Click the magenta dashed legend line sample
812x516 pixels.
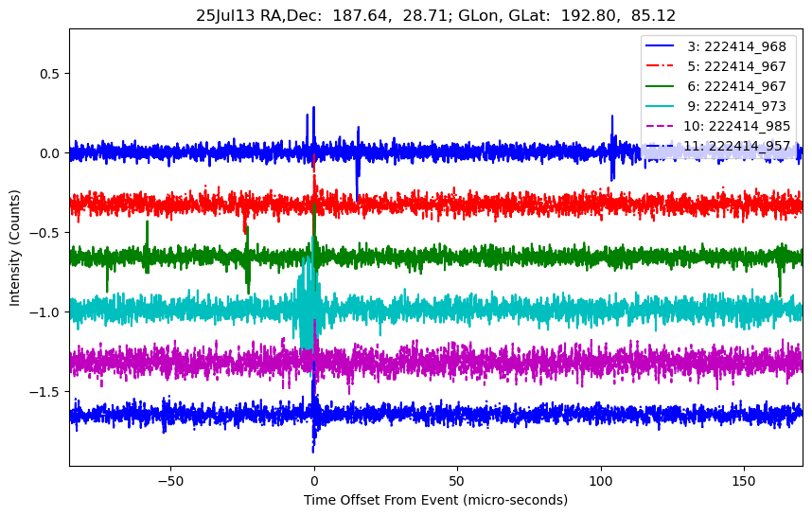(660, 126)
